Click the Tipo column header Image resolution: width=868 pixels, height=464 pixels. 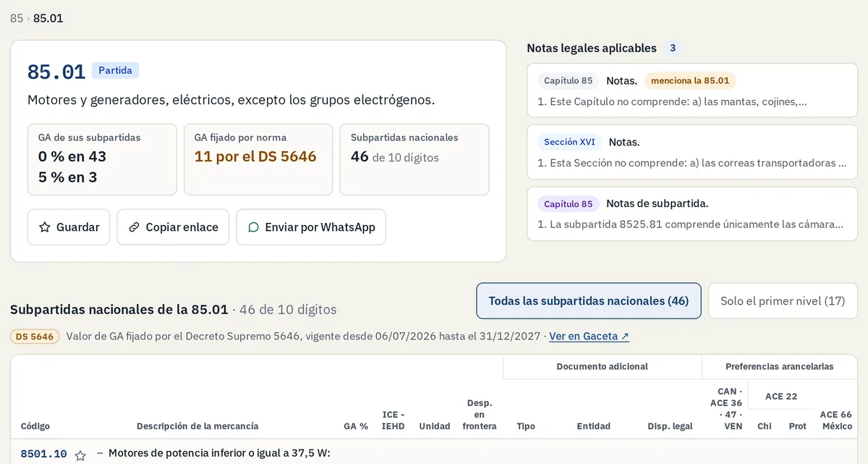(526, 426)
